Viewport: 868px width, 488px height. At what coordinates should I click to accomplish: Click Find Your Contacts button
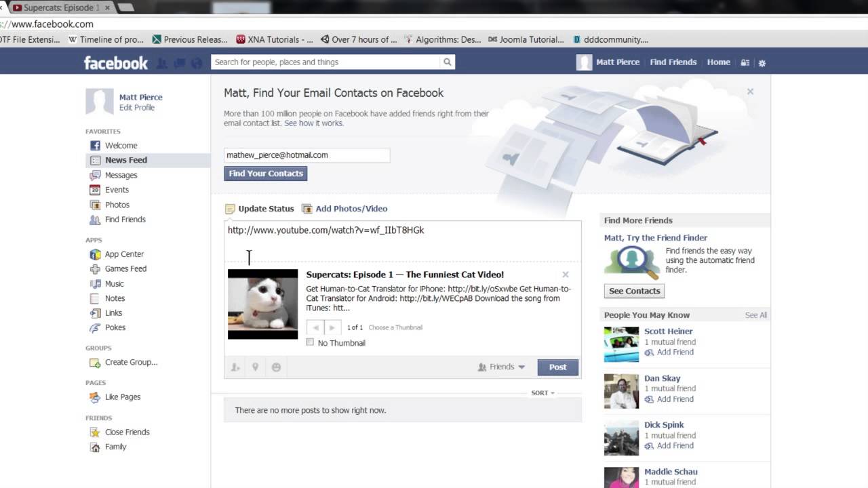(x=266, y=174)
